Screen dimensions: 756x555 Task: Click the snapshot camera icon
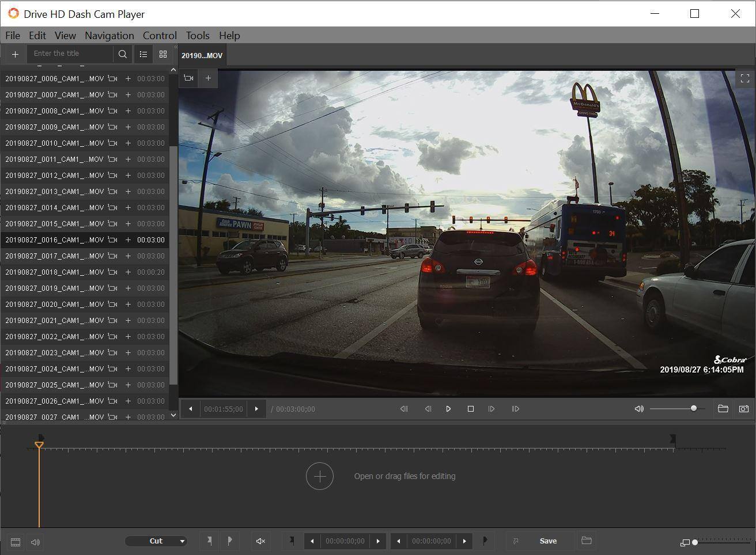click(744, 409)
